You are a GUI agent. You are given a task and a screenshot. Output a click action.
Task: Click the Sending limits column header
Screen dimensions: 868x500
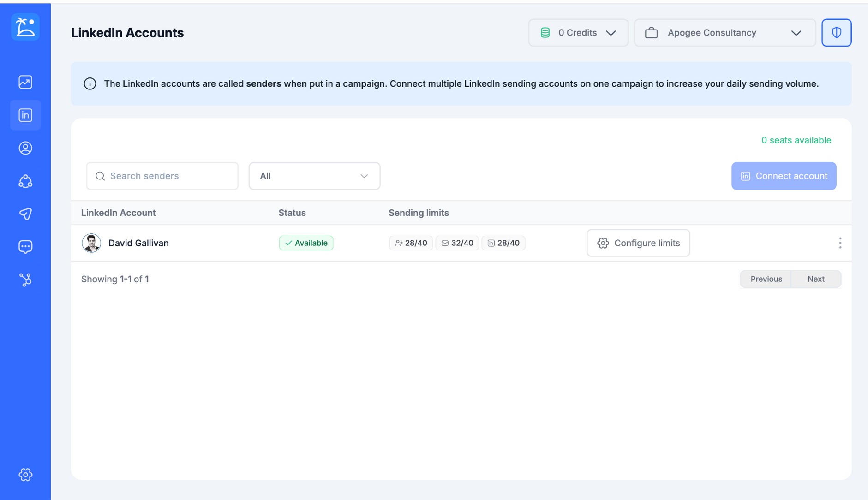419,213
